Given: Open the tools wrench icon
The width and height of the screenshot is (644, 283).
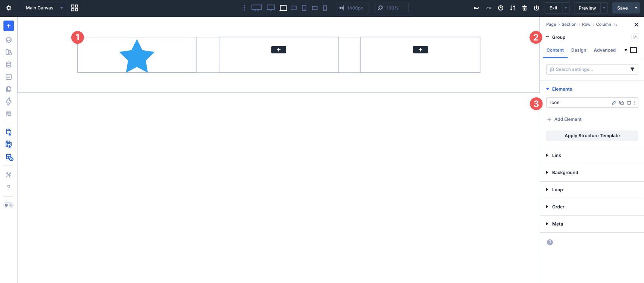Looking at the screenshot, I should click(x=9, y=175).
